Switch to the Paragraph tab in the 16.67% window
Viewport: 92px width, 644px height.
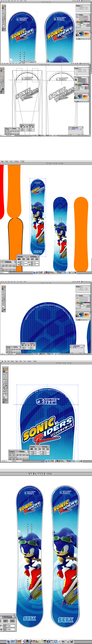(x=26, y=257)
